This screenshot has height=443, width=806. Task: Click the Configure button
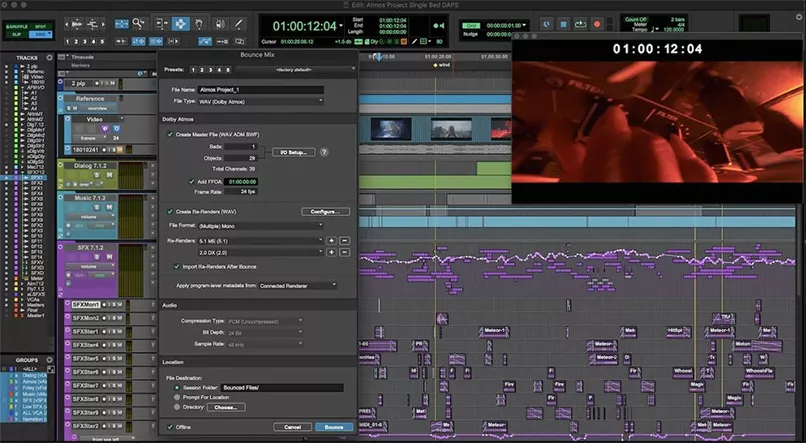coord(325,212)
